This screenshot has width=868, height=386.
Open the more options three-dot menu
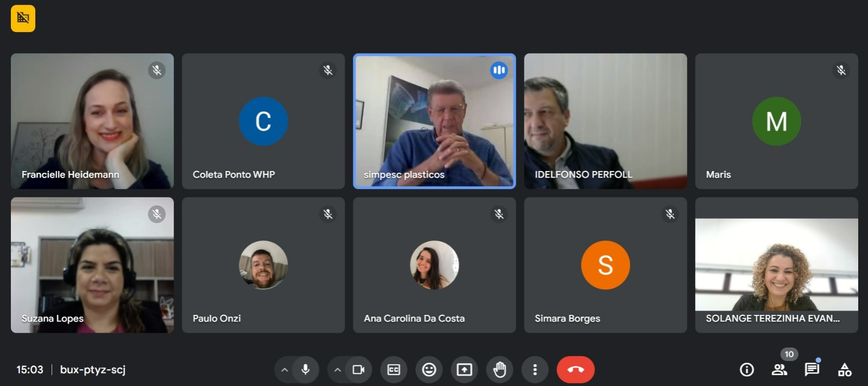click(x=535, y=370)
